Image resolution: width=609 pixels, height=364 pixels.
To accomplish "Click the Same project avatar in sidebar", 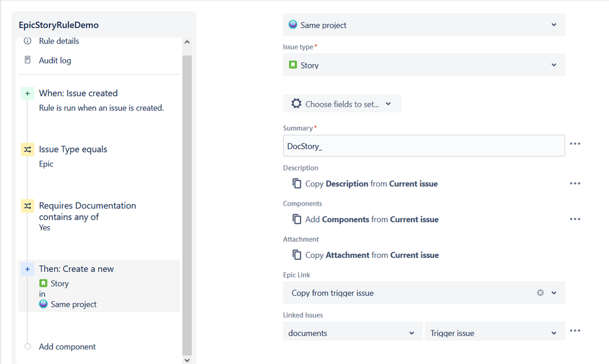I will pos(43,304).
